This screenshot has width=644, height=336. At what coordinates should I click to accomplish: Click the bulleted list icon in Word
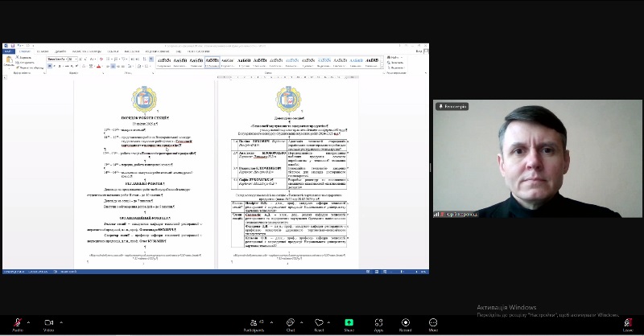click(108, 59)
